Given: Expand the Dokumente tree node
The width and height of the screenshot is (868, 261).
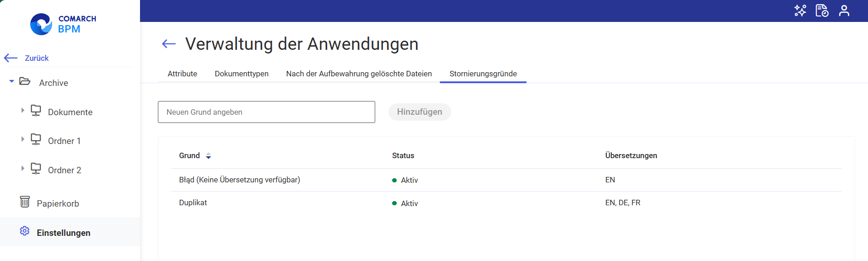Looking at the screenshot, I should pos(22,110).
